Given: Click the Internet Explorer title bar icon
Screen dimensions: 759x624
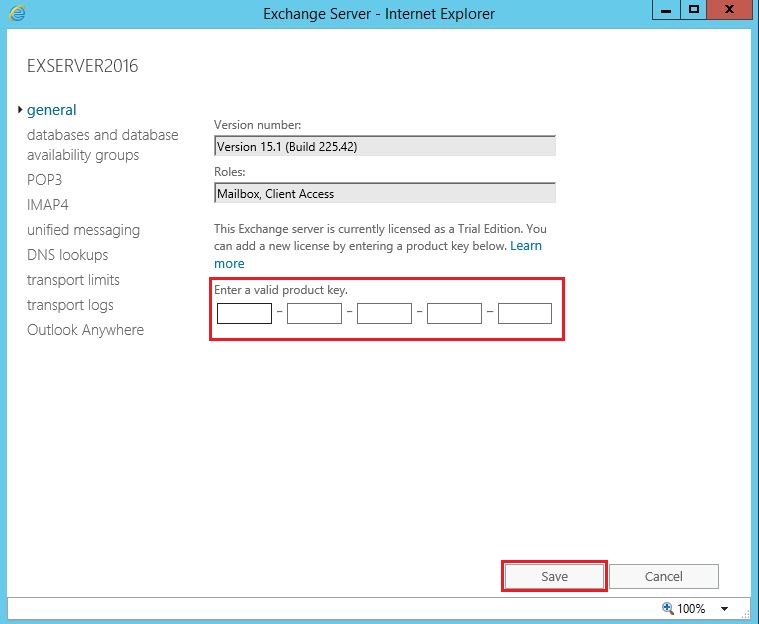Looking at the screenshot, I should coord(17,13).
